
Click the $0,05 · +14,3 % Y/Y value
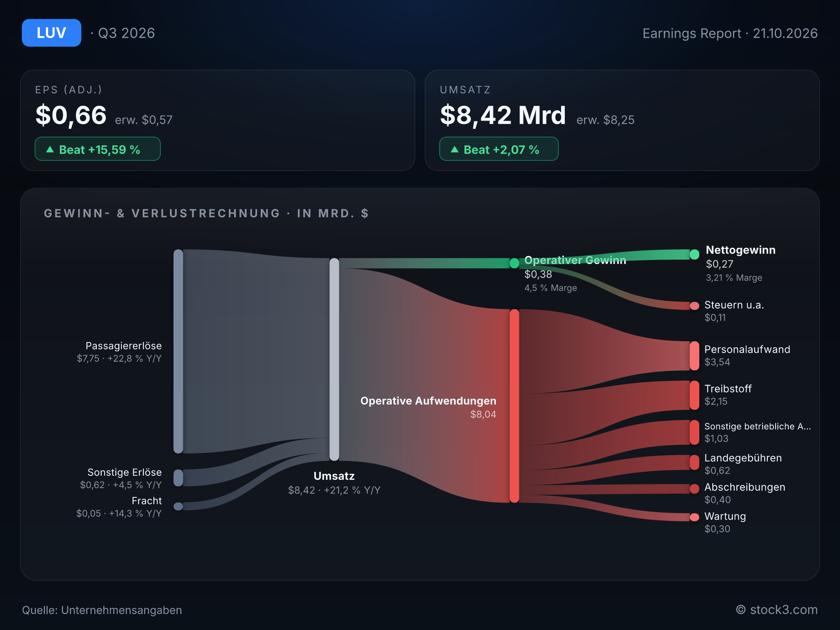119,514
